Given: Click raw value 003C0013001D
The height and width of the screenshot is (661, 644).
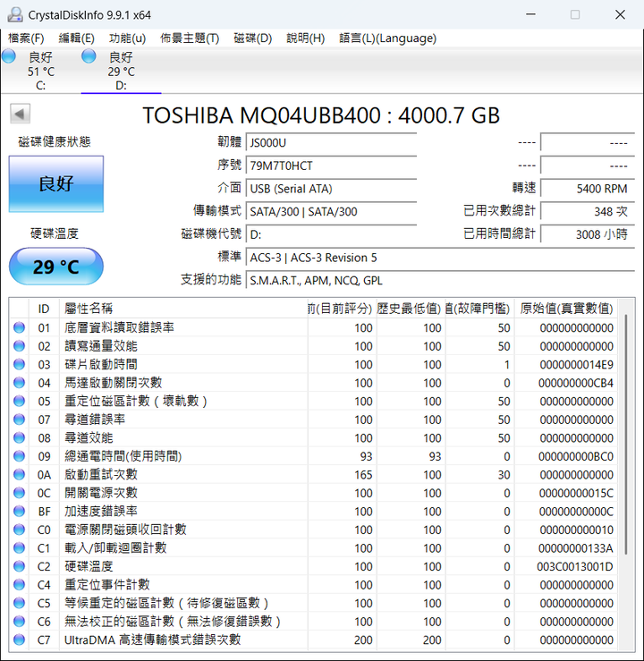Looking at the screenshot, I should pos(575,566).
